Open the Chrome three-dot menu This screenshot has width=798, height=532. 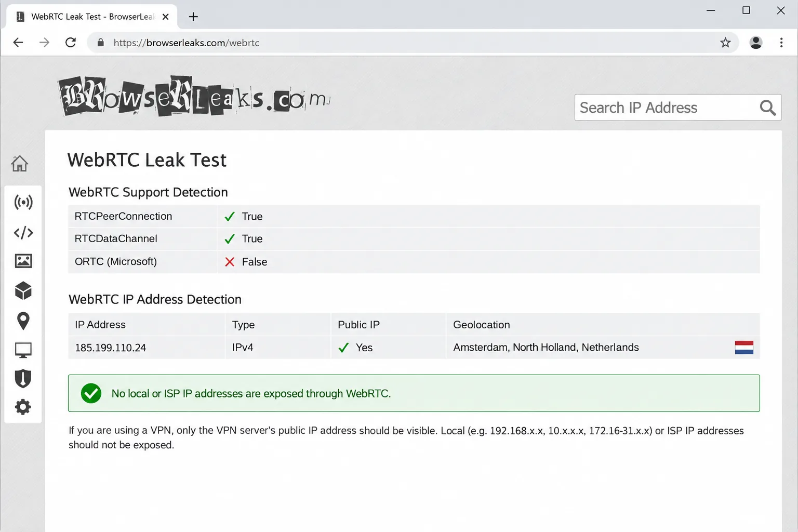(x=781, y=43)
